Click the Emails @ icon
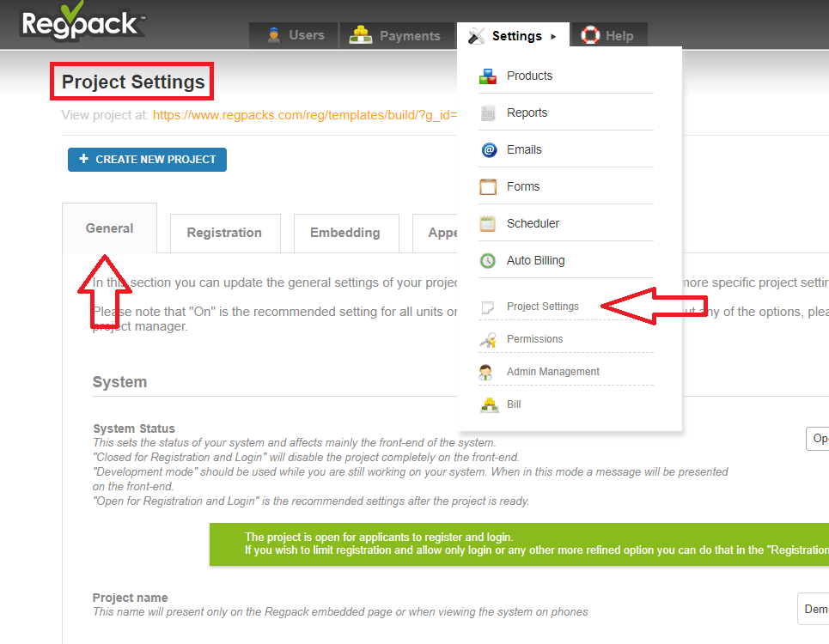This screenshot has height=644, width=829. click(x=488, y=150)
